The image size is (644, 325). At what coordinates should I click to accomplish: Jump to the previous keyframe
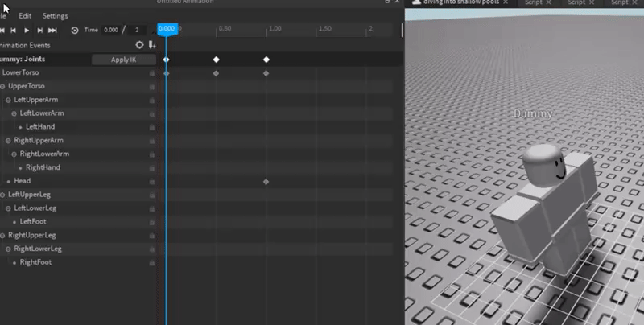point(13,30)
